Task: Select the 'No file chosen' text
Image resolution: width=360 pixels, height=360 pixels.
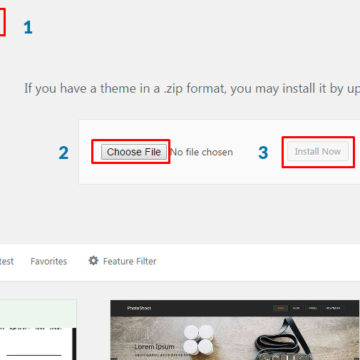Action: (202, 152)
